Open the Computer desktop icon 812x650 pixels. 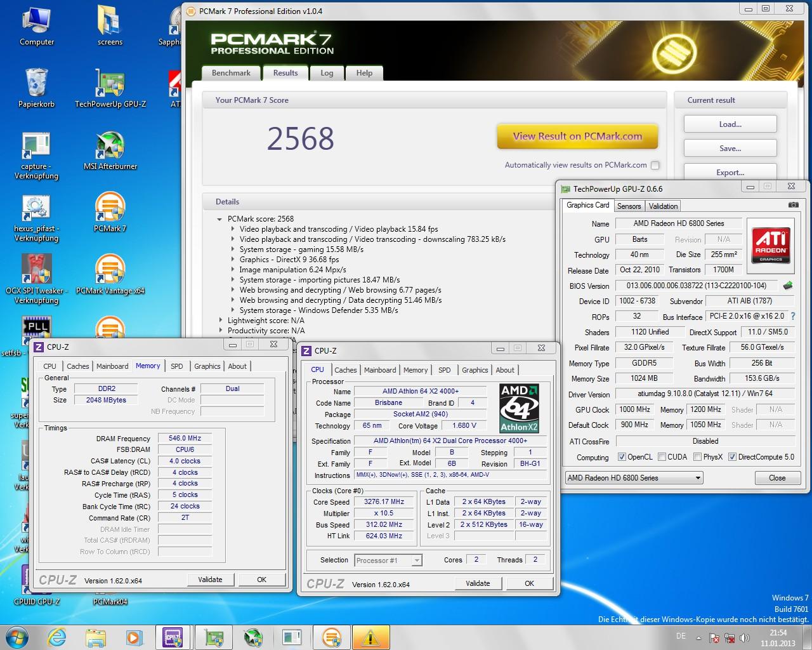click(x=37, y=26)
